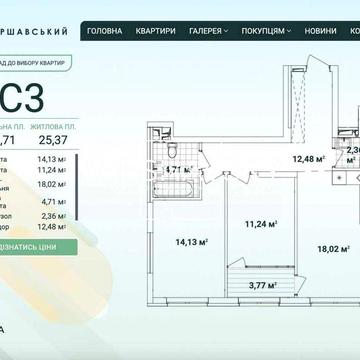Screen dimensions: 360x360
Task: Click the site logo text at top left
Action: pyautogui.click(x=34, y=31)
